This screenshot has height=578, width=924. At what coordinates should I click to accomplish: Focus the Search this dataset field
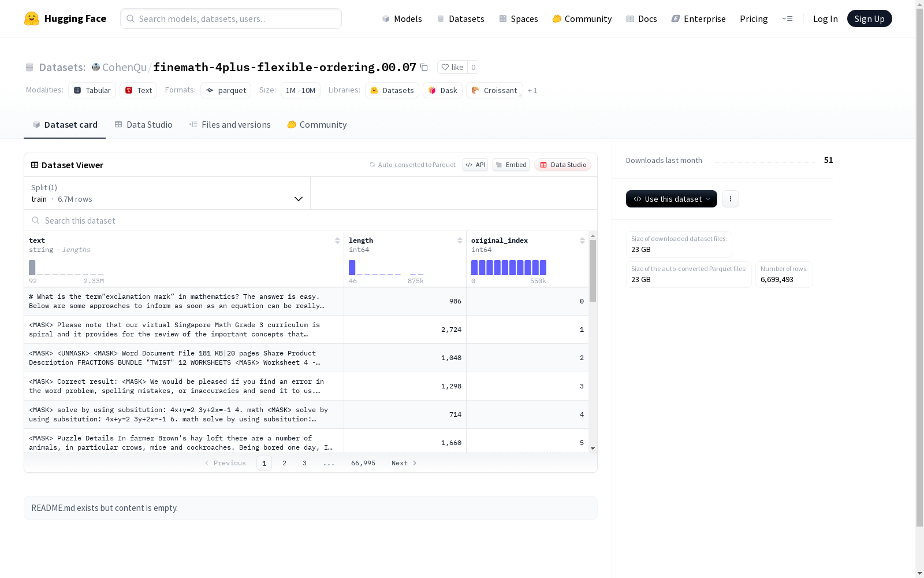pos(311,220)
